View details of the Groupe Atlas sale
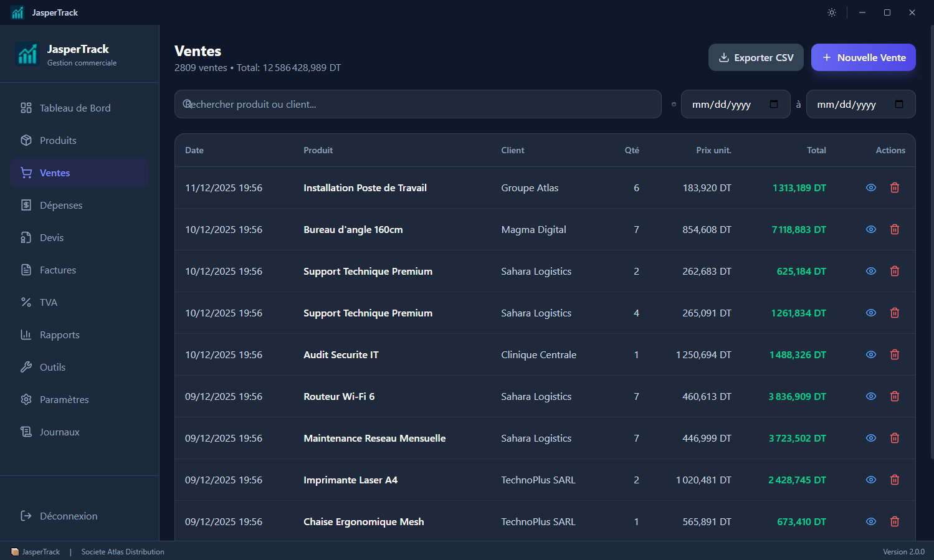This screenshot has height=560, width=934. (871, 187)
